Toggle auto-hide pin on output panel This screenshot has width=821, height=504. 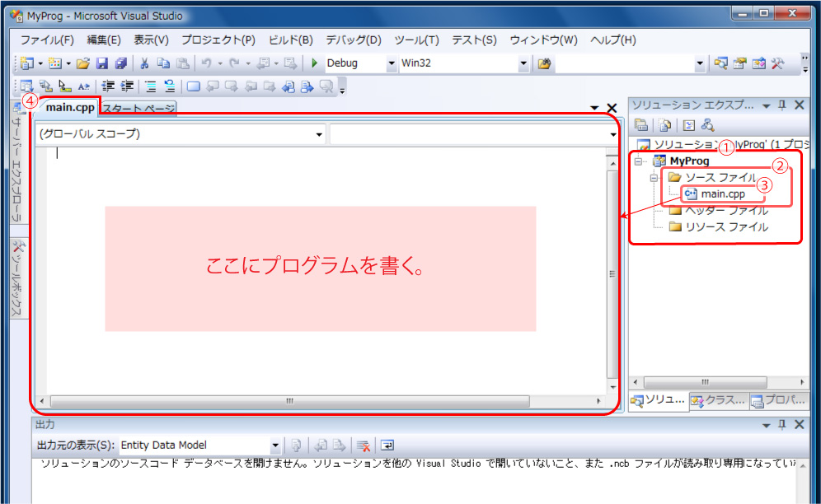pos(782,425)
